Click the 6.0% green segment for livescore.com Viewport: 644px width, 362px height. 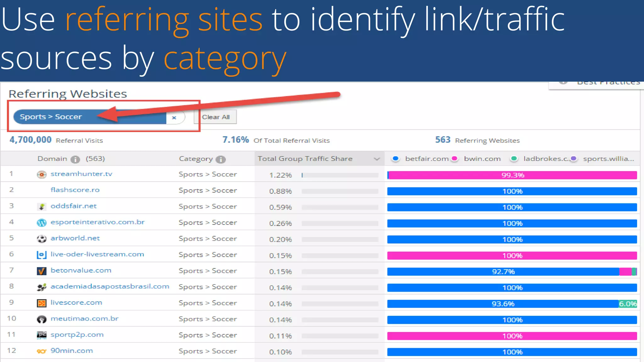628,304
